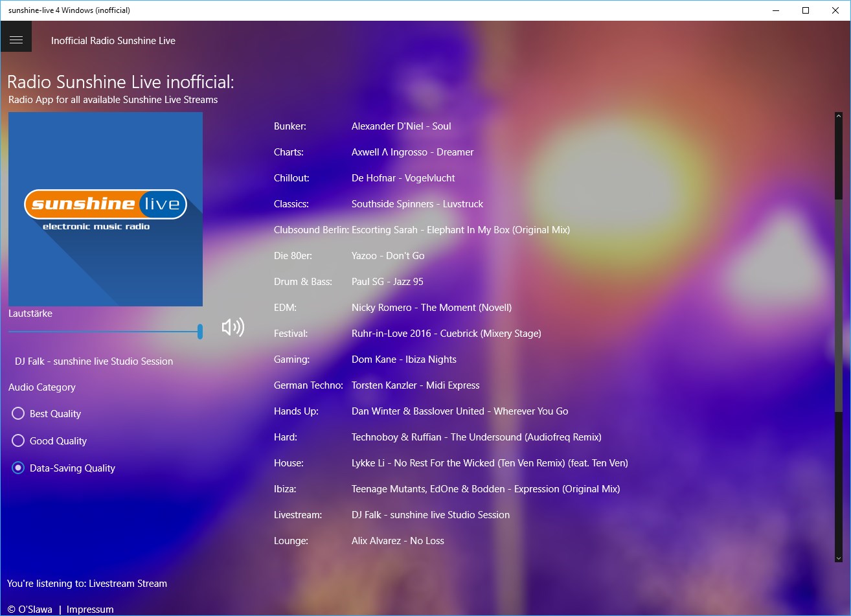
Task: Play the House stream
Action: [289, 463]
